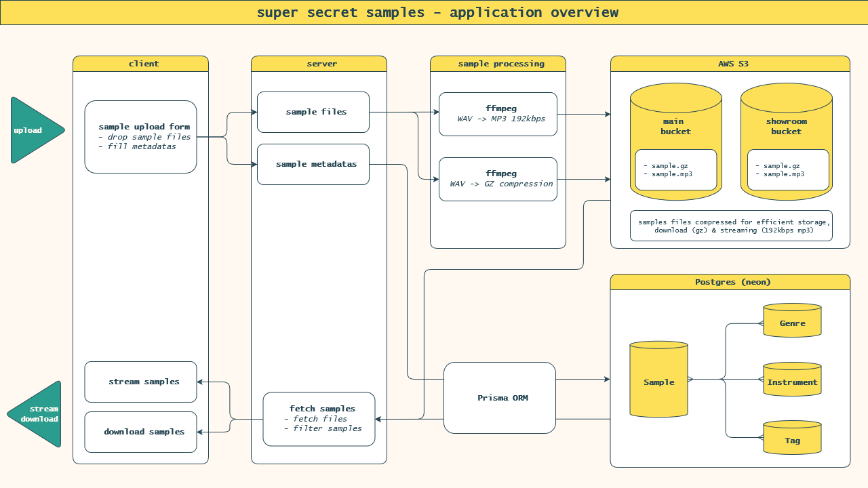The width and height of the screenshot is (868, 488).
Task: Select the sample upload form box
Action: [141, 137]
